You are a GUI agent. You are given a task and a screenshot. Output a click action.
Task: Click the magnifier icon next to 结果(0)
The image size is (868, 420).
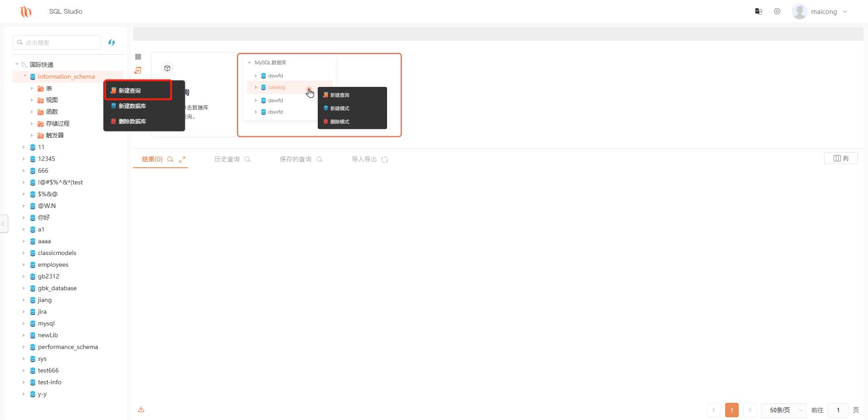(170, 159)
